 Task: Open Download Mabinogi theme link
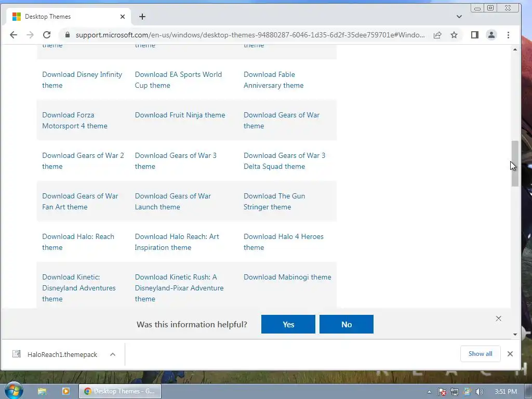click(287, 277)
